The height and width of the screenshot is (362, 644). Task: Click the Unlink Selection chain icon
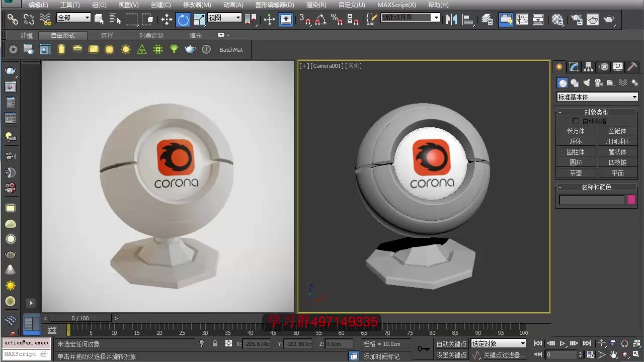click(x=29, y=20)
